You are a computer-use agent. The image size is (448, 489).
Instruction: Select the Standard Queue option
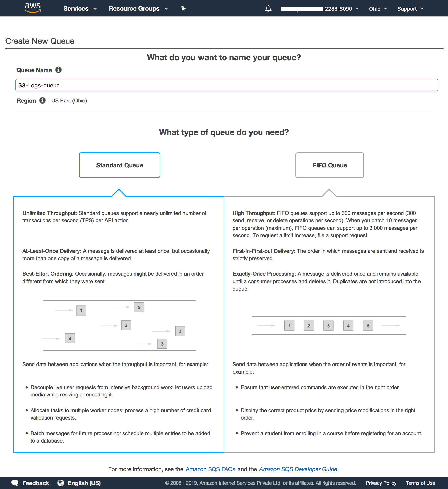(120, 165)
